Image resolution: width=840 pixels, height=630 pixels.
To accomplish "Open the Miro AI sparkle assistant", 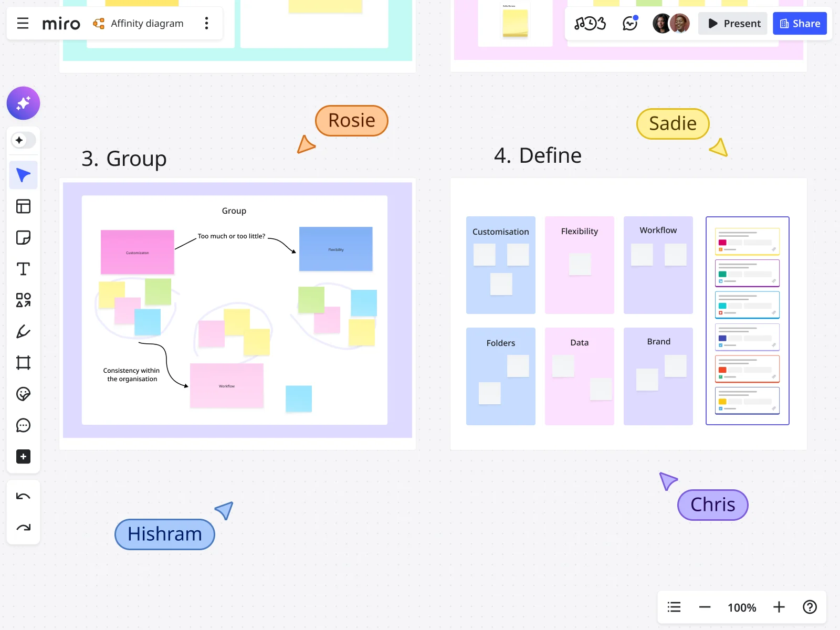I will coord(23,103).
